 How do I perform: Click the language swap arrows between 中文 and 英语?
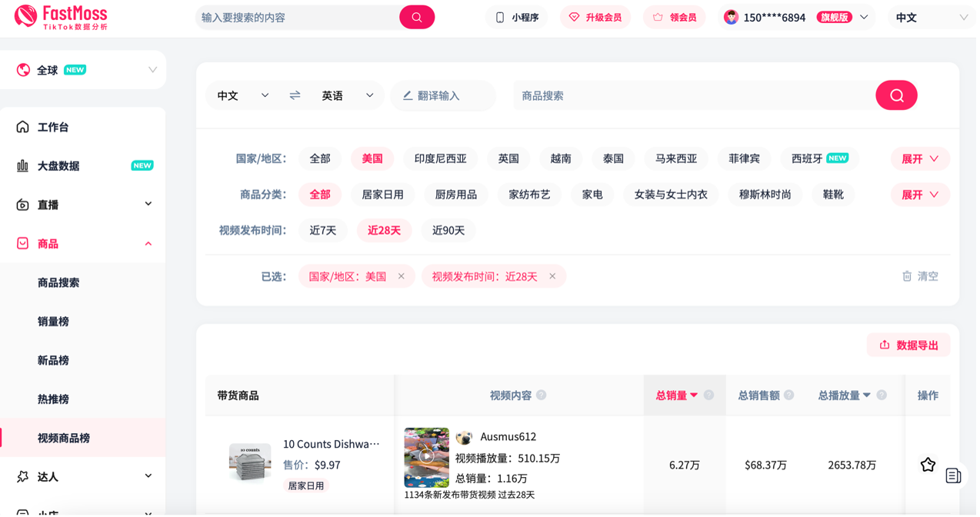click(295, 95)
